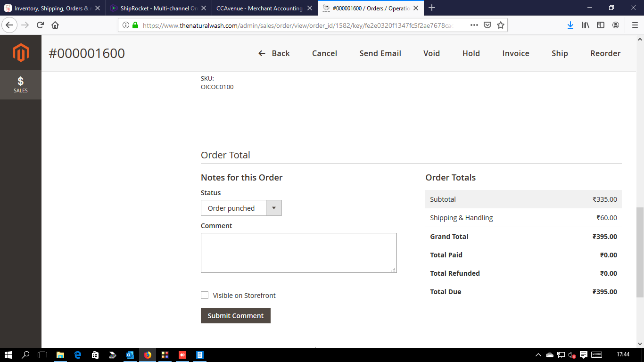
Task: Click the Submit Comment button
Action: tap(236, 316)
